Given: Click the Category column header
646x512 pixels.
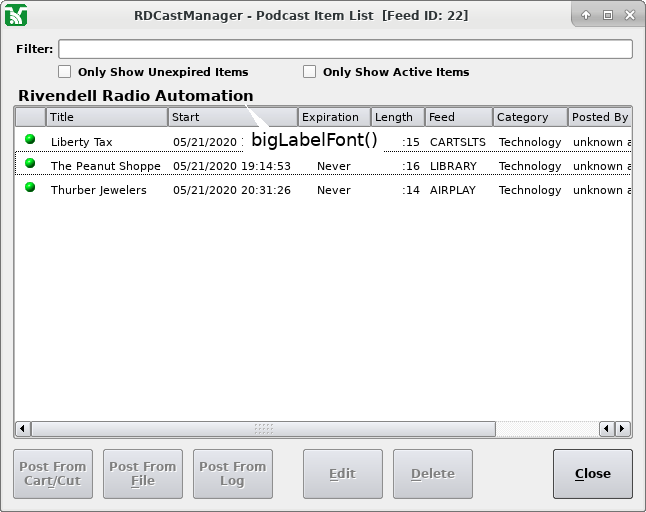Looking at the screenshot, I should point(530,117).
